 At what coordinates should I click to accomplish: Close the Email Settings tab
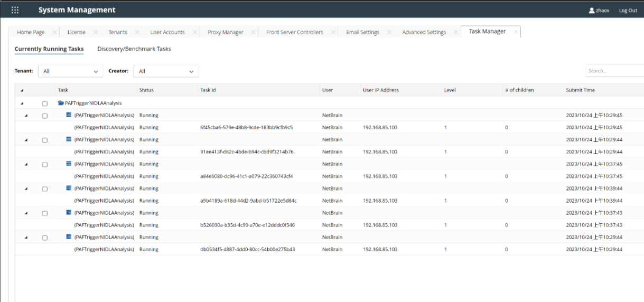tap(389, 32)
